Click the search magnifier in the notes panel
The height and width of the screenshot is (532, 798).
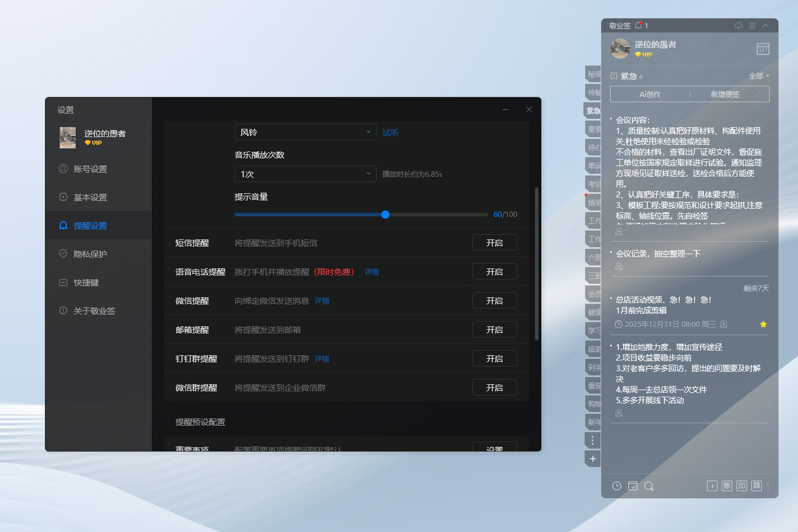point(648,485)
